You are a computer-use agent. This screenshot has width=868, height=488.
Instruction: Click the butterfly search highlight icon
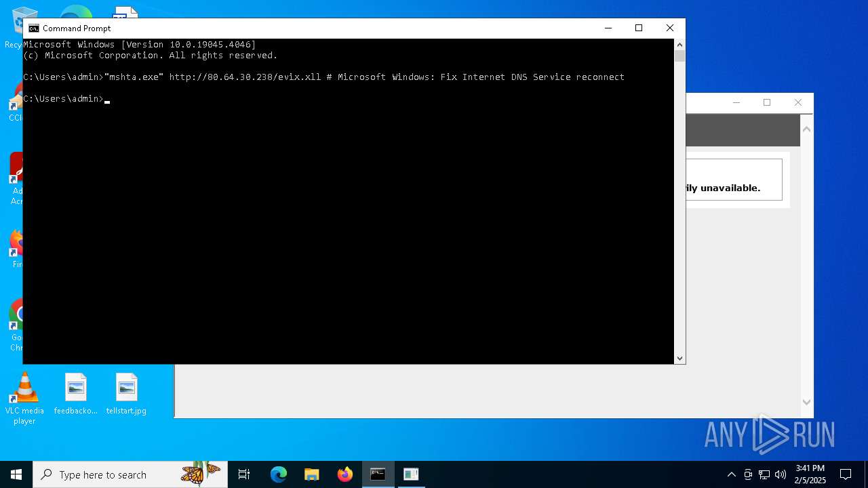pos(201,473)
